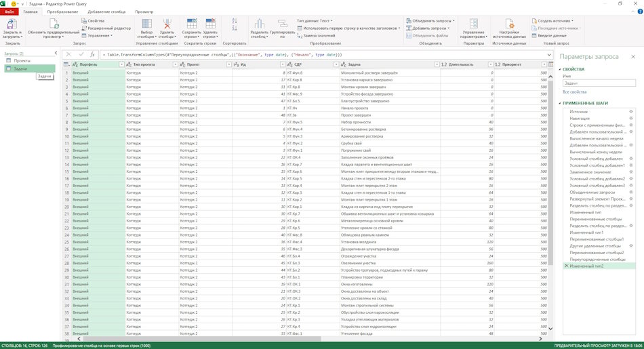Viewport: 644px width, 349px height.
Task: Select the Проекты query
Action: (30, 61)
